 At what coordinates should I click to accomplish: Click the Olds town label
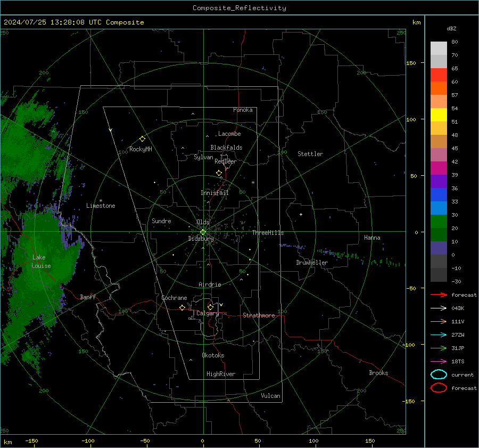click(x=203, y=222)
